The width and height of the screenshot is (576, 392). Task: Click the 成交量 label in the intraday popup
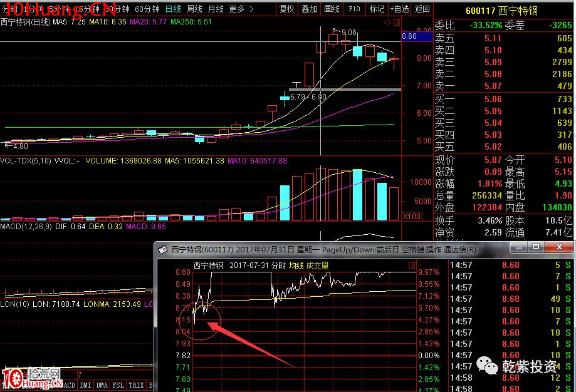click(x=317, y=266)
